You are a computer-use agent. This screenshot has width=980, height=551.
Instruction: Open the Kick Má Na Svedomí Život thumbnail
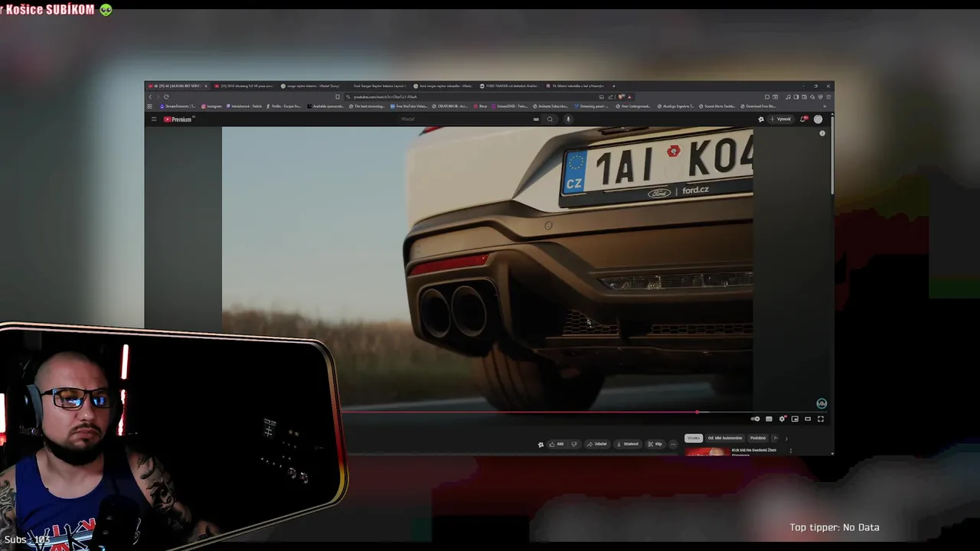coord(707,452)
